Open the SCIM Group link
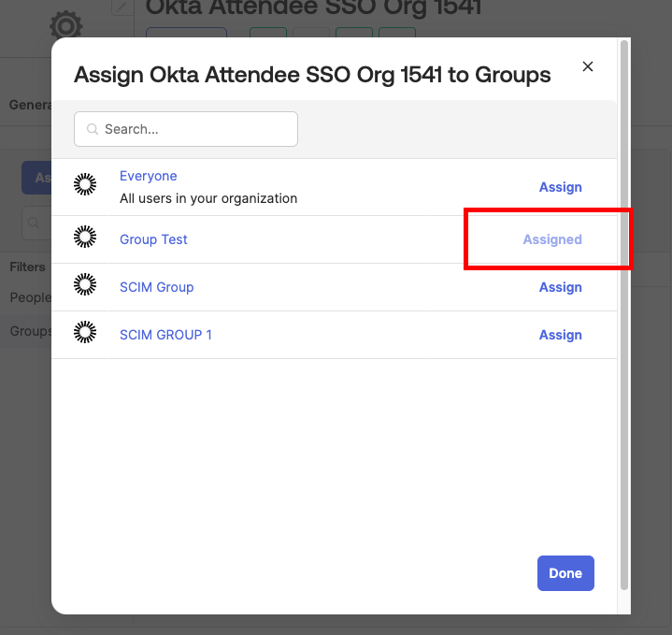Screen dimensions: 672x635 pos(156,287)
